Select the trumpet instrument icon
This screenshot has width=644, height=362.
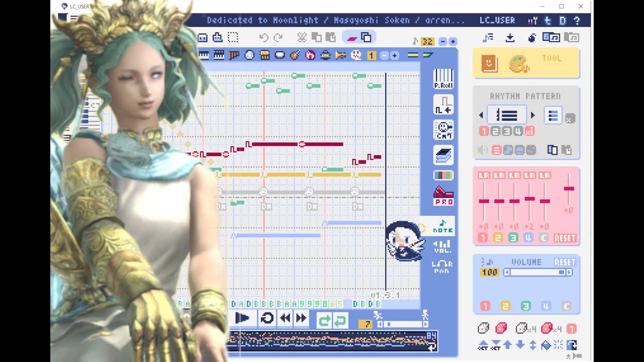[x=341, y=55]
